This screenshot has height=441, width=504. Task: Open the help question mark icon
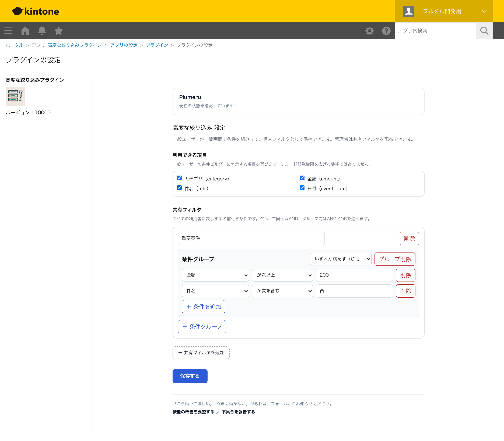tap(386, 31)
